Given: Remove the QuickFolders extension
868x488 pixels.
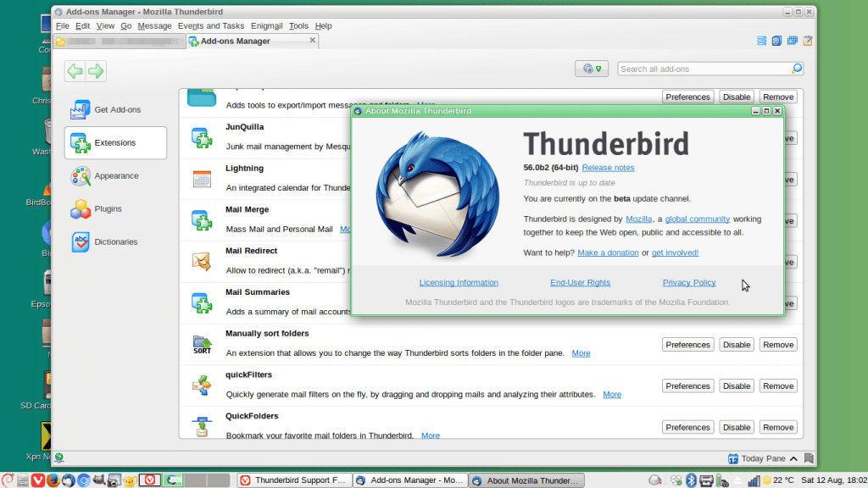Looking at the screenshot, I should pos(778,427).
